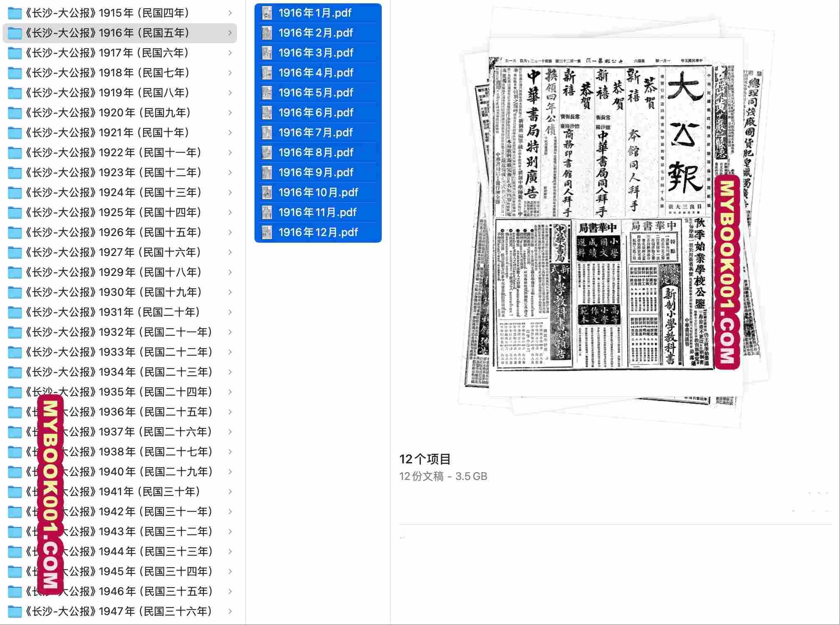
Task: Select folder 《长沙-大公报》1934年 (民国二十三年)
Action: [x=120, y=372]
